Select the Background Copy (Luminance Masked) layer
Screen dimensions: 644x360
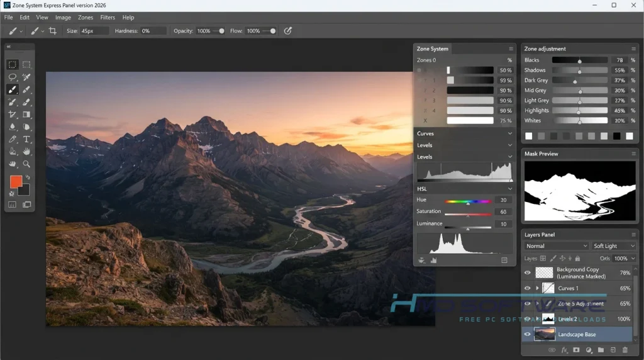point(577,273)
